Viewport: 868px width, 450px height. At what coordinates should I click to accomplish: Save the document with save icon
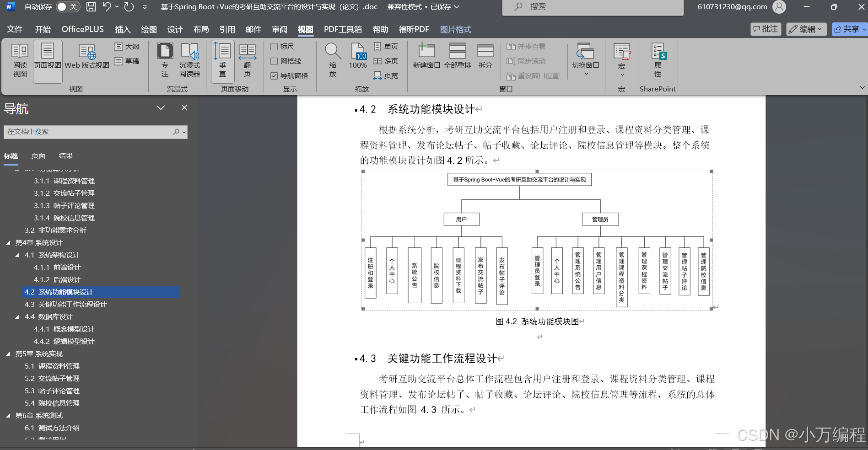[91, 7]
